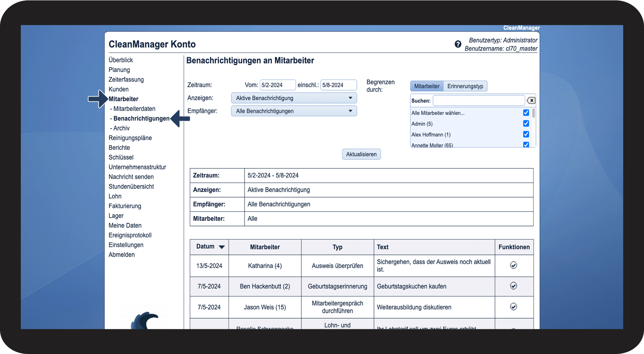Open Mitarbeiterdaten in the sidebar
The width and height of the screenshot is (644, 354).
point(134,109)
